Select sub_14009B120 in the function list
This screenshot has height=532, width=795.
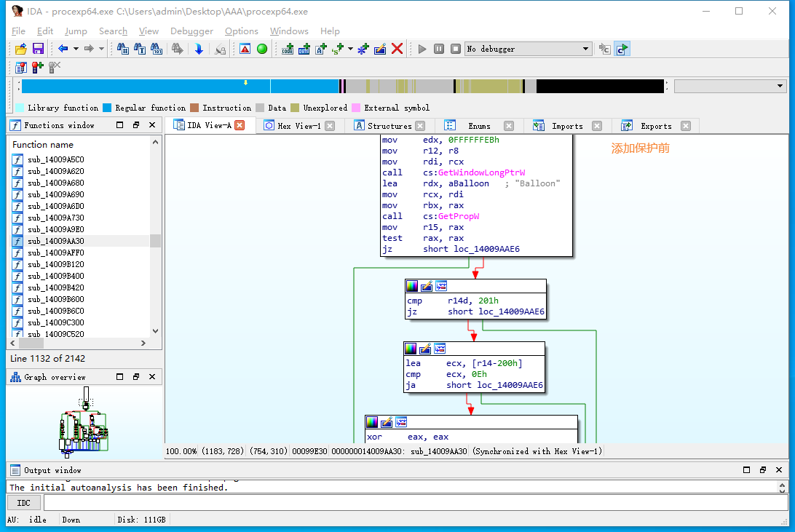click(x=56, y=264)
